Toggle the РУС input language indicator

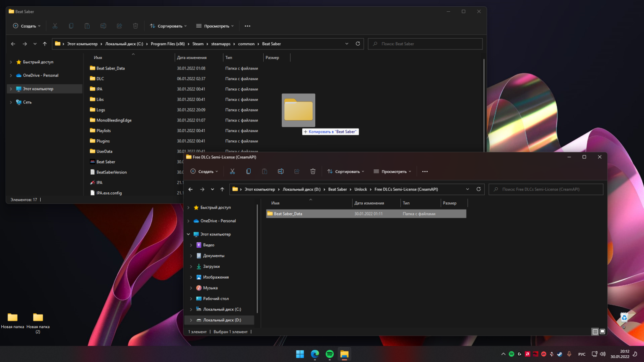582,354
